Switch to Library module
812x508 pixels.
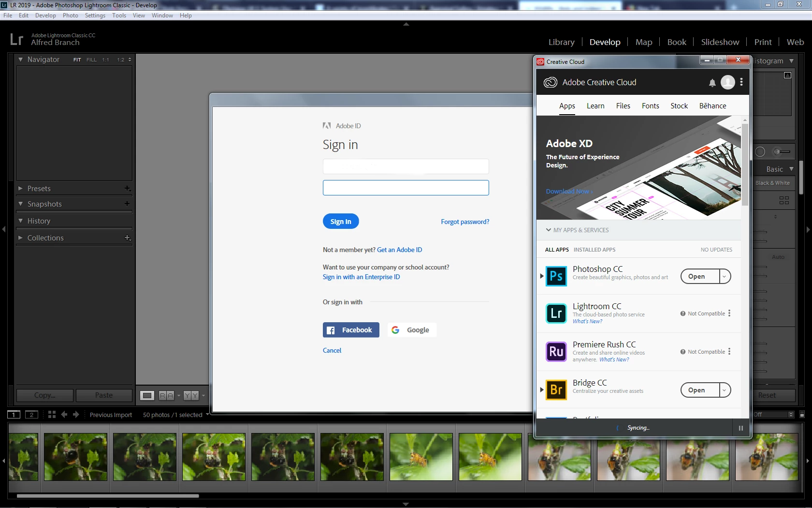pyautogui.click(x=562, y=42)
